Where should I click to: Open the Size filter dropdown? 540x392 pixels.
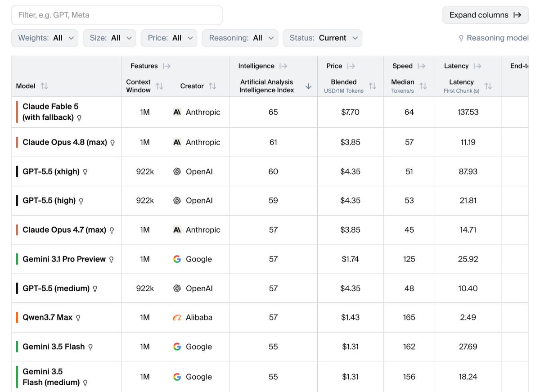(109, 38)
